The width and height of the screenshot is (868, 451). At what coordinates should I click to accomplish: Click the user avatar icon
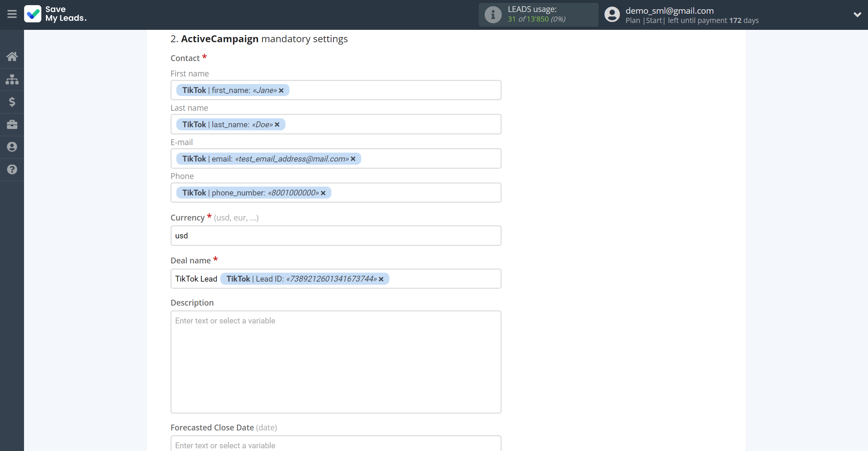612,15
